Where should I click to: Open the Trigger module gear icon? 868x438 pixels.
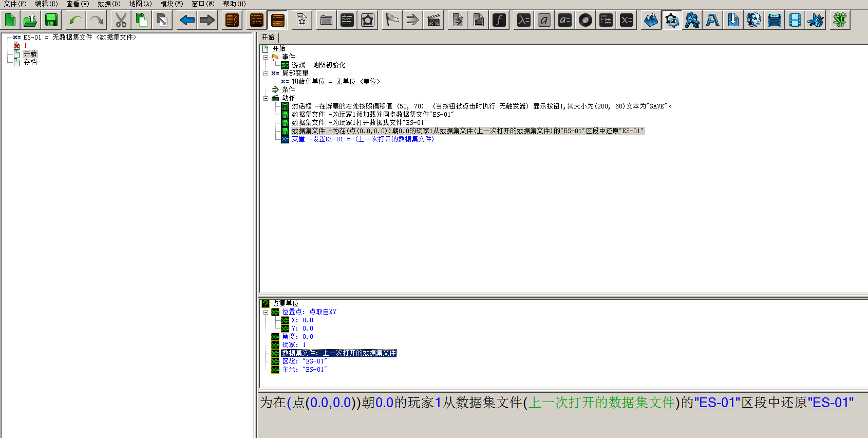point(672,20)
